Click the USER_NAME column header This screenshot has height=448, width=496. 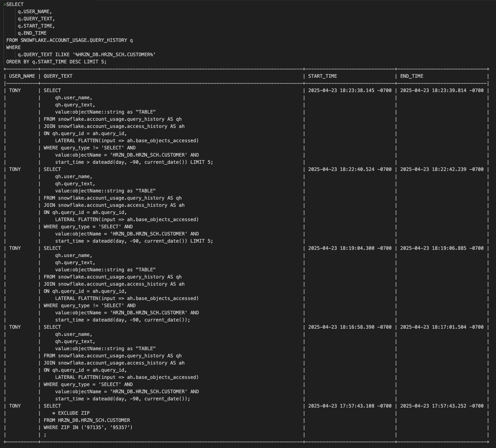[x=22, y=76]
